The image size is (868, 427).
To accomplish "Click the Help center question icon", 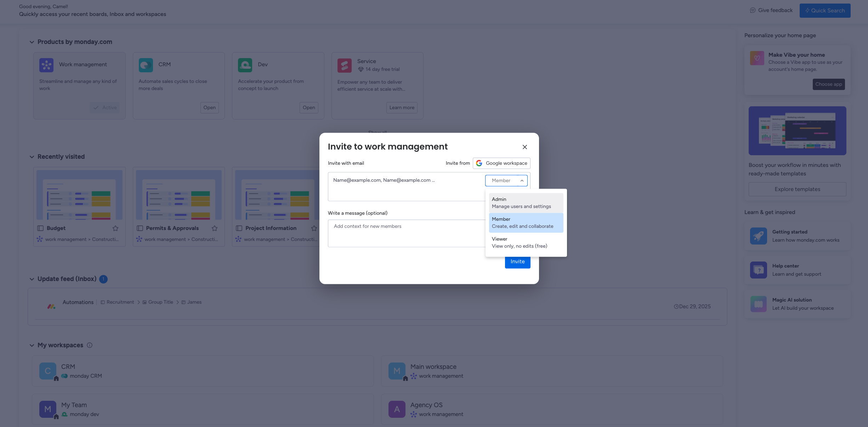I will [758, 270].
